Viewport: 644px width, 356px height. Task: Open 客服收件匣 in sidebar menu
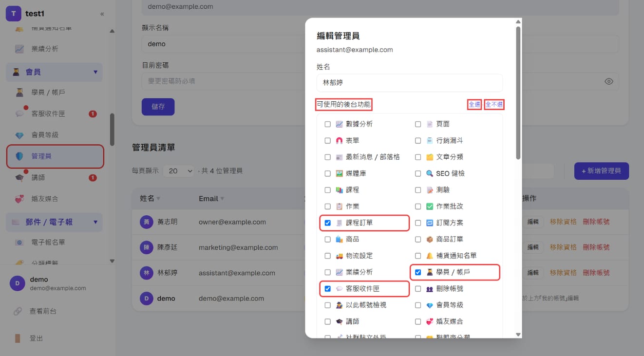(55, 113)
